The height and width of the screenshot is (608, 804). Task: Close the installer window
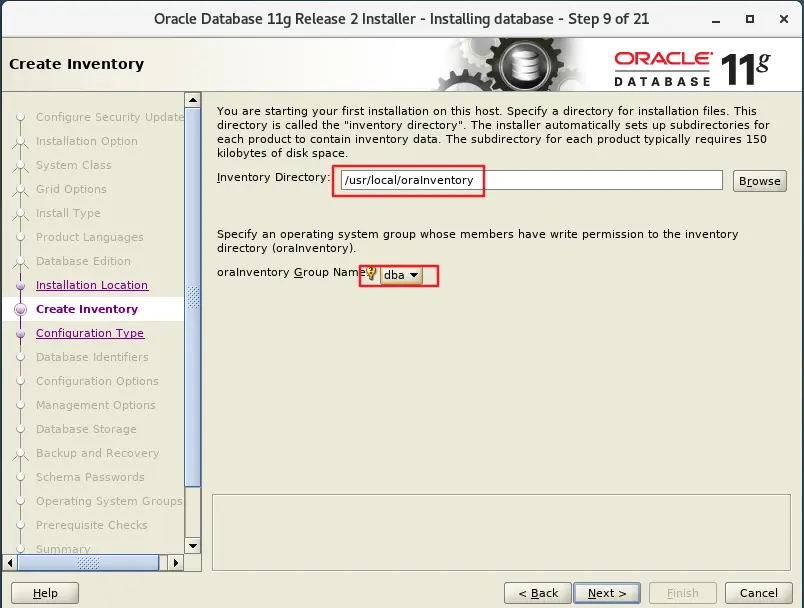click(783, 19)
